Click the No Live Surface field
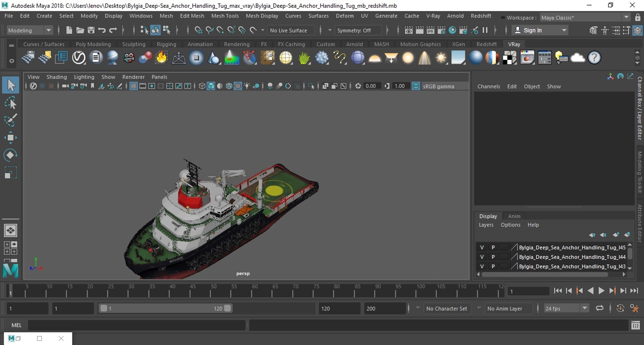644x345 pixels. [x=291, y=30]
